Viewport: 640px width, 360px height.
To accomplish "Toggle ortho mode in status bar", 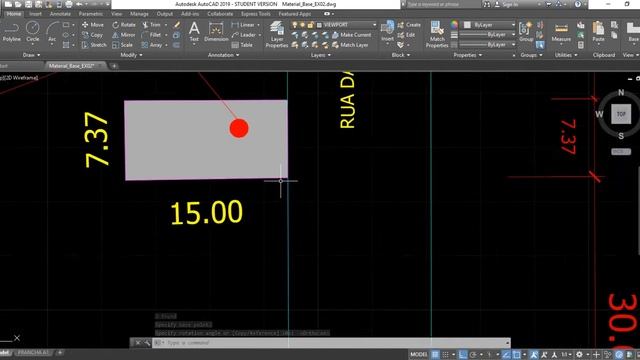I will (x=463, y=355).
